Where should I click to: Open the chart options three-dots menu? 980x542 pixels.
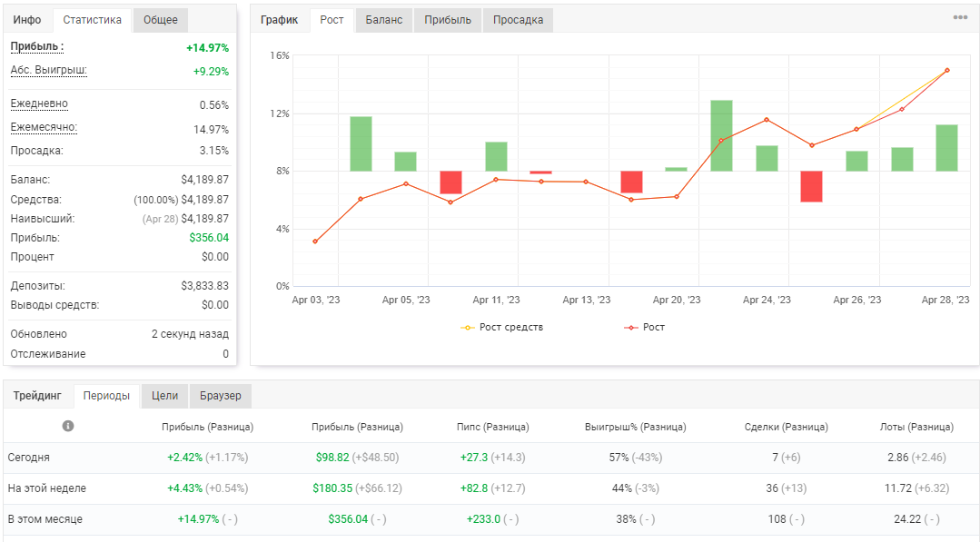pyautogui.click(x=960, y=17)
